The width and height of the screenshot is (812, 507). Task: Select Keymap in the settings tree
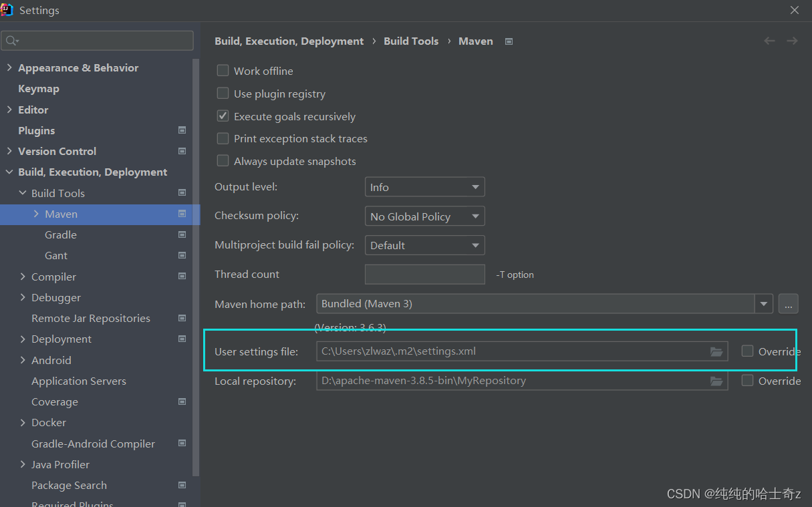pyautogui.click(x=39, y=89)
